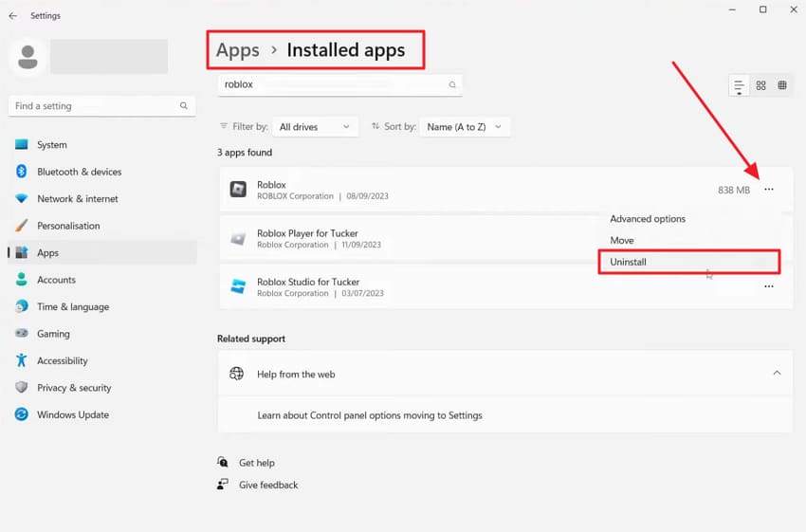Open Accounts settings
Viewport: 806px width, 532px height.
(101, 280)
